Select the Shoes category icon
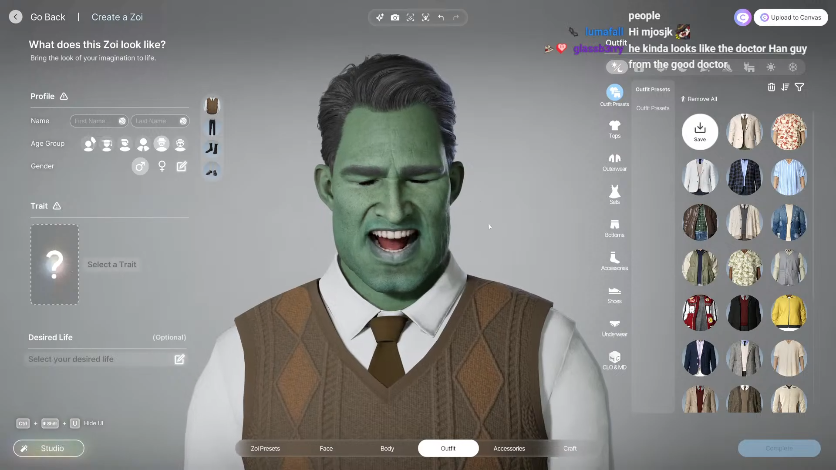836x470 pixels. [x=614, y=292]
